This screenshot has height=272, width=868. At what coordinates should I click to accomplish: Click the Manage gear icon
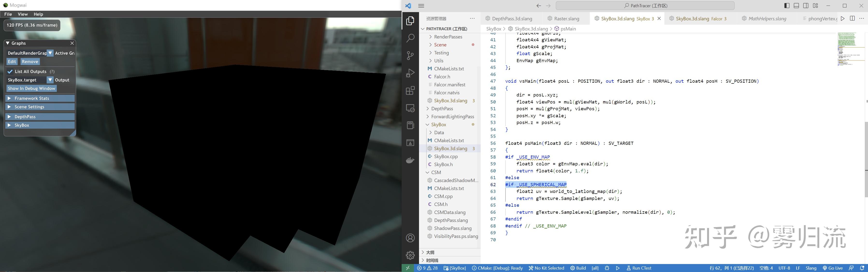410,255
